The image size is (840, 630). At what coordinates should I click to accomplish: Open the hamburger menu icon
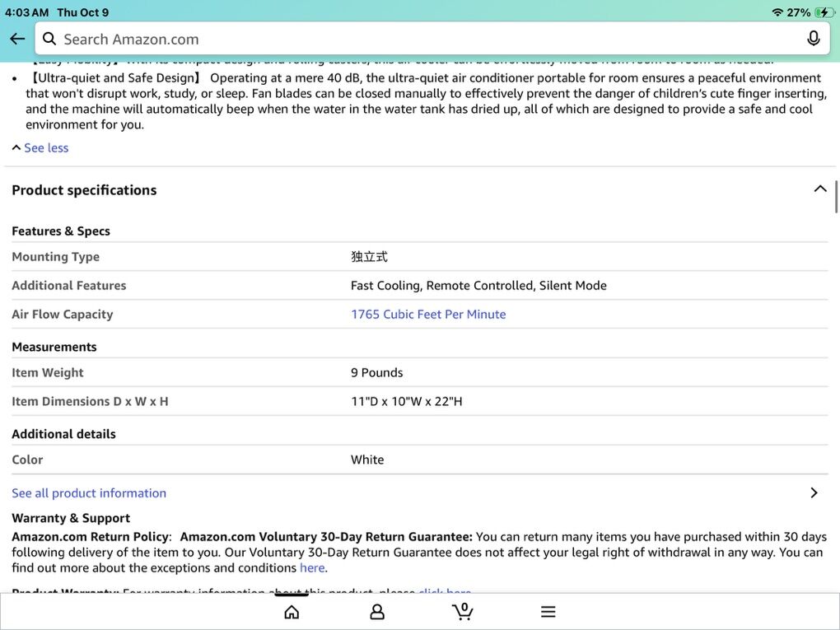pyautogui.click(x=548, y=612)
